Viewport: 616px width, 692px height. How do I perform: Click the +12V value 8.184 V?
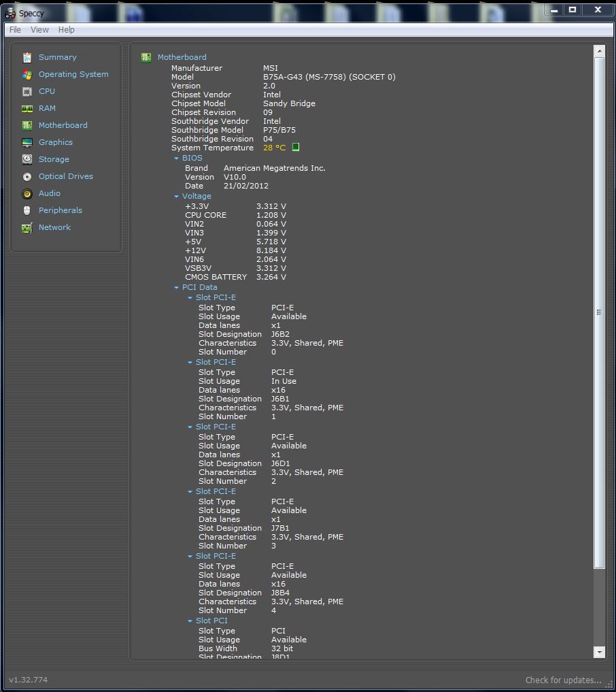click(x=271, y=250)
